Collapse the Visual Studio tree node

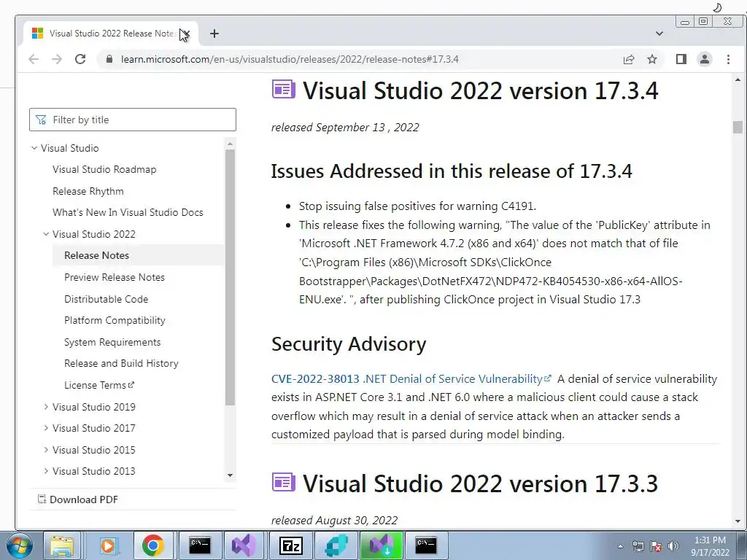[34, 148]
